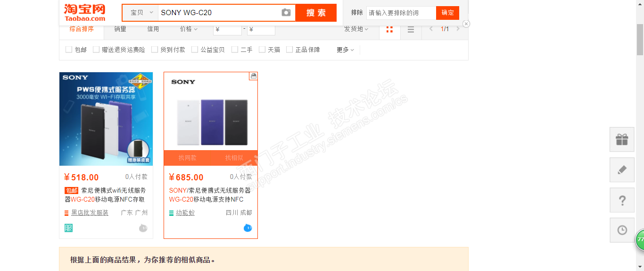Click shop icon beside 黑店批发服装
This screenshot has height=271, width=644.
(66, 213)
